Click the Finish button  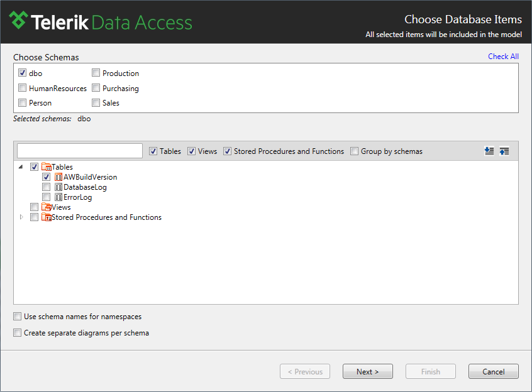(431, 372)
